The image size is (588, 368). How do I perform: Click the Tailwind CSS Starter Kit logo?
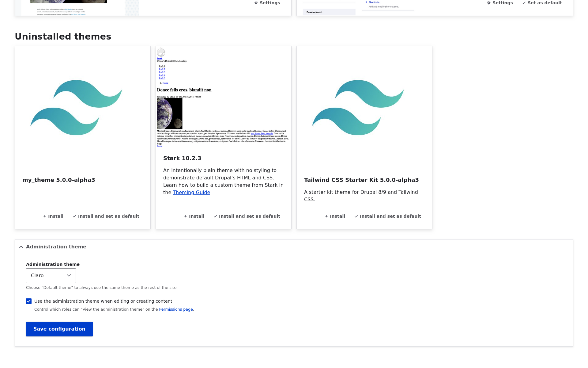click(358, 108)
